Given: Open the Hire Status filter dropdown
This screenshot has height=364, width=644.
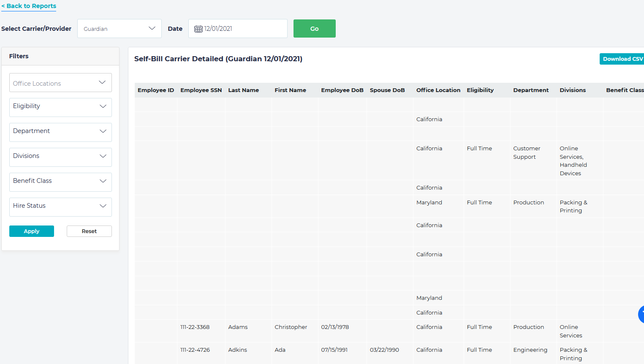Looking at the screenshot, I should [x=60, y=206].
